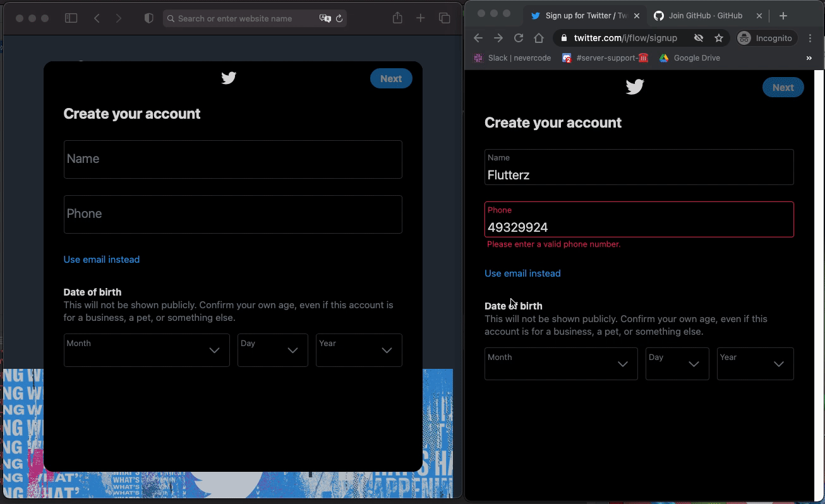
Task: Switch to Join GitHub tab
Action: (706, 16)
